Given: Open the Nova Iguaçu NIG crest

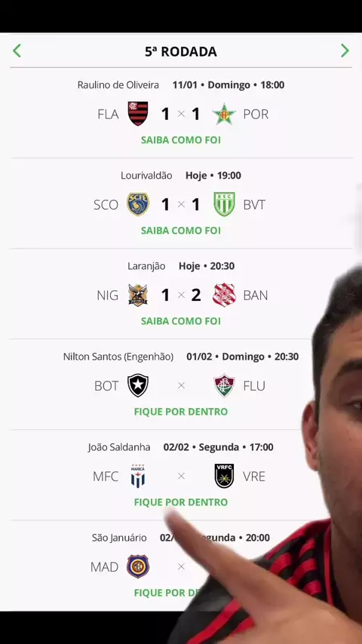Looking at the screenshot, I should pyautogui.click(x=138, y=295).
